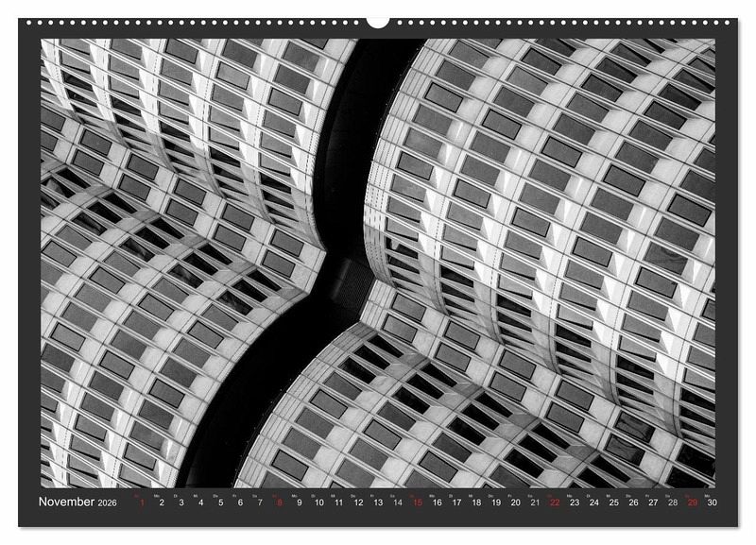Click red Sunday date 15
This screenshot has width=756, height=545.
(x=417, y=502)
